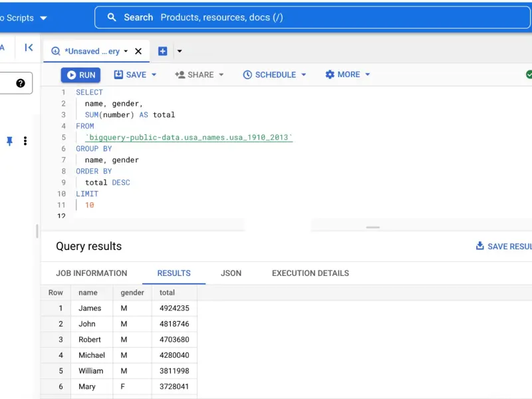Viewport: 532px width, 399px height.
Task: Click the blue pin icon
Action: 9,141
